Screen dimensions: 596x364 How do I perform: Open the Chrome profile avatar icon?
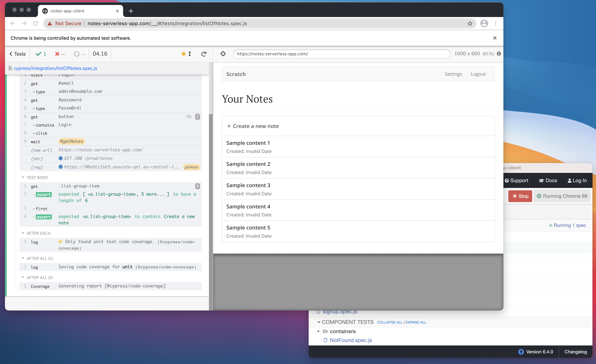click(484, 23)
